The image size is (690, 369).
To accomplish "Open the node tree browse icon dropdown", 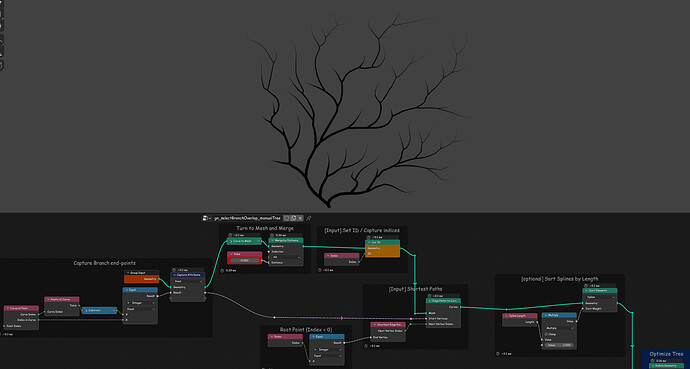I will point(207,218).
